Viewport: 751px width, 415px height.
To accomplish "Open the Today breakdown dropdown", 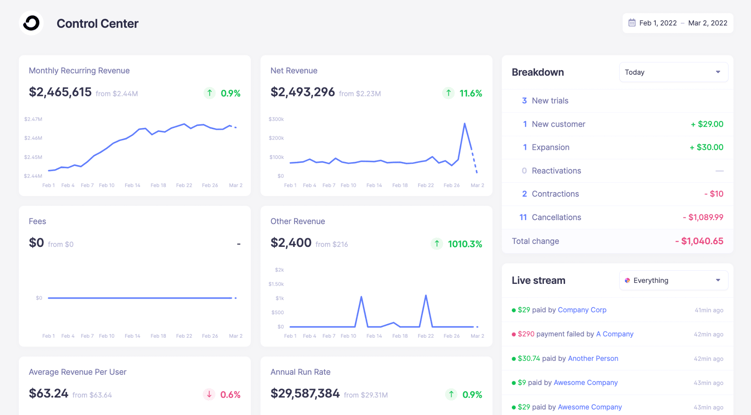I will coord(673,72).
